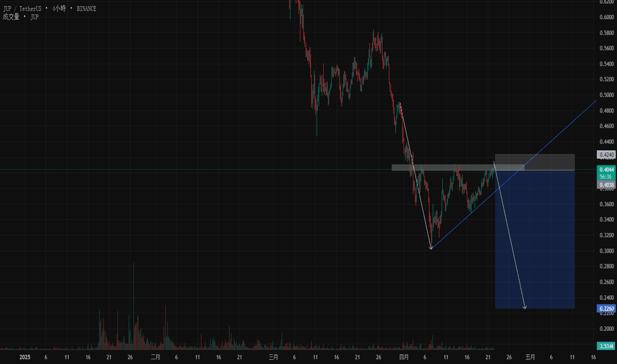Click the 0.2800 price axis label
Viewport: 617px width, 364px height.
(606, 267)
